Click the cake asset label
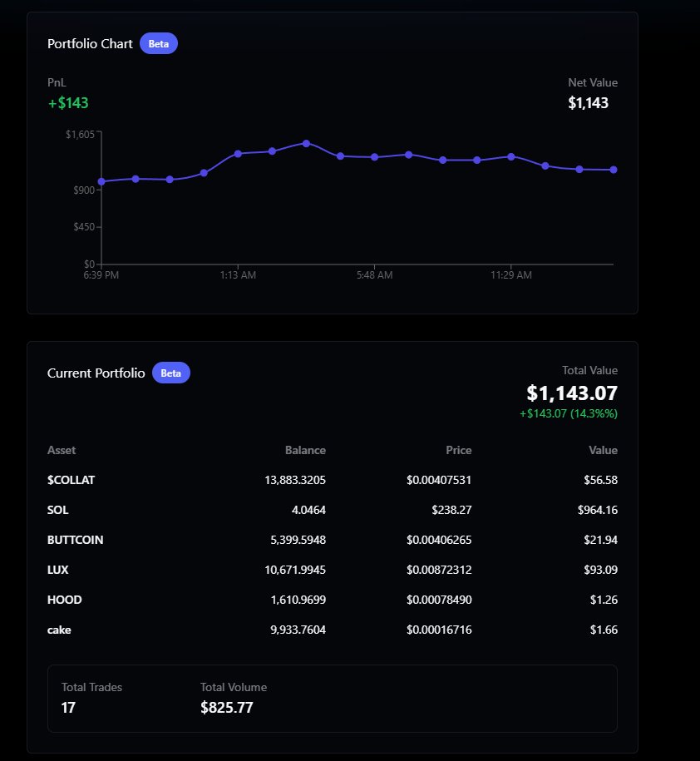This screenshot has width=700, height=761. point(59,630)
